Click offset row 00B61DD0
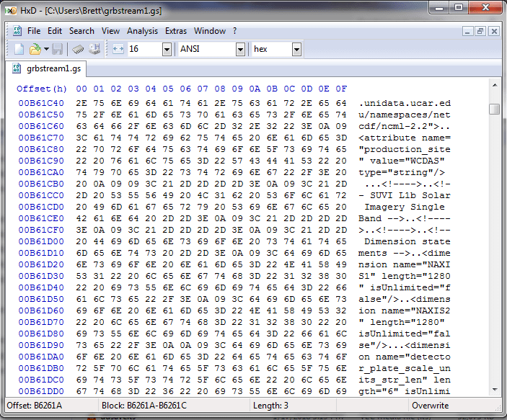Image resolution: width=507 pixels, height=420 pixels. tap(41, 392)
